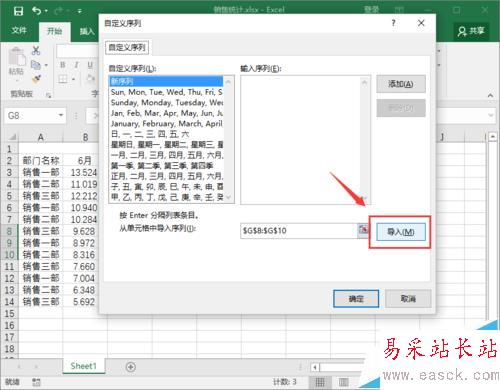This screenshot has height=390, width=500.
Task: Click the 添加(A) button
Action: point(401,84)
